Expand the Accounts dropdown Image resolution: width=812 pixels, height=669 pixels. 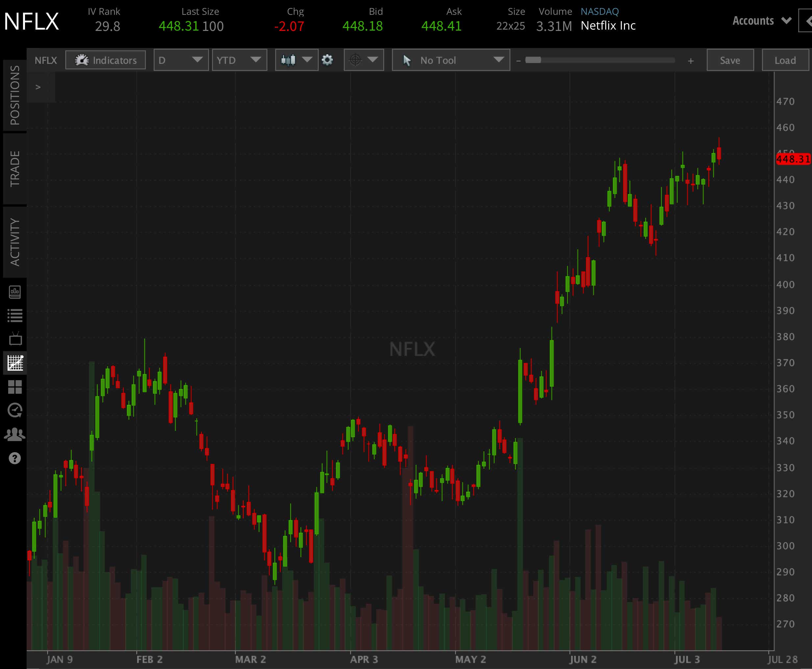point(762,20)
